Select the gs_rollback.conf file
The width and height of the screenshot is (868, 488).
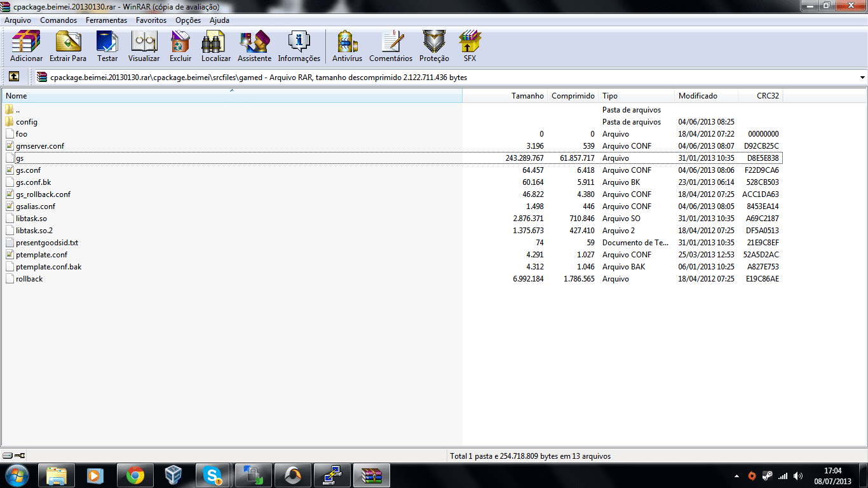pos(43,194)
